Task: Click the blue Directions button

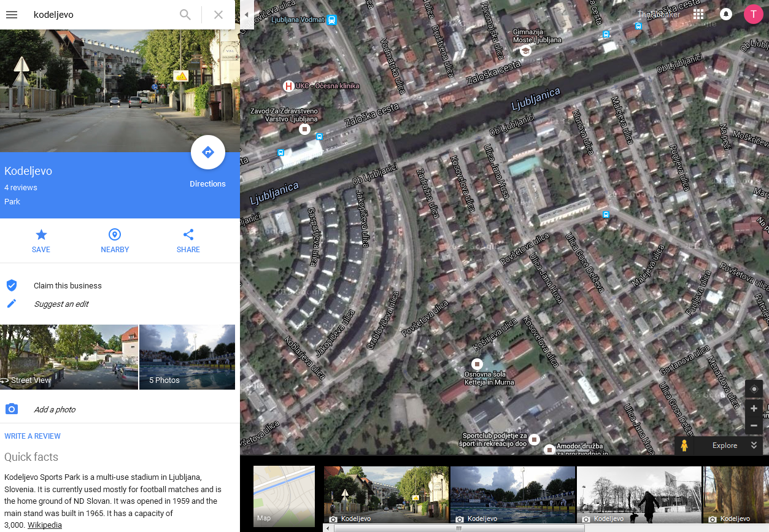Action: point(207,153)
